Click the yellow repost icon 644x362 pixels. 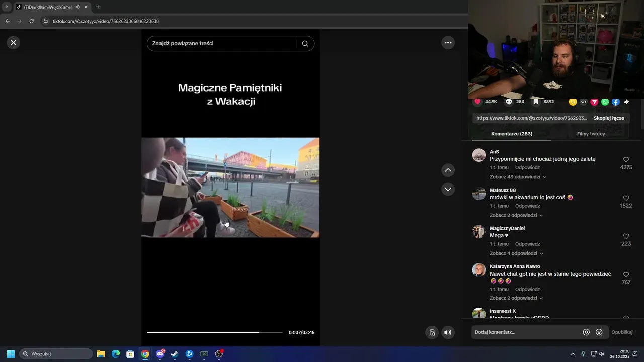click(573, 102)
